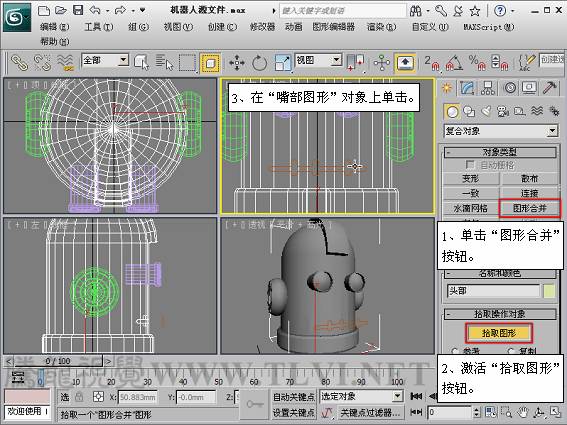Switch to the Utilities hammer tab
Screen dimensions: 567x425
[550, 88]
